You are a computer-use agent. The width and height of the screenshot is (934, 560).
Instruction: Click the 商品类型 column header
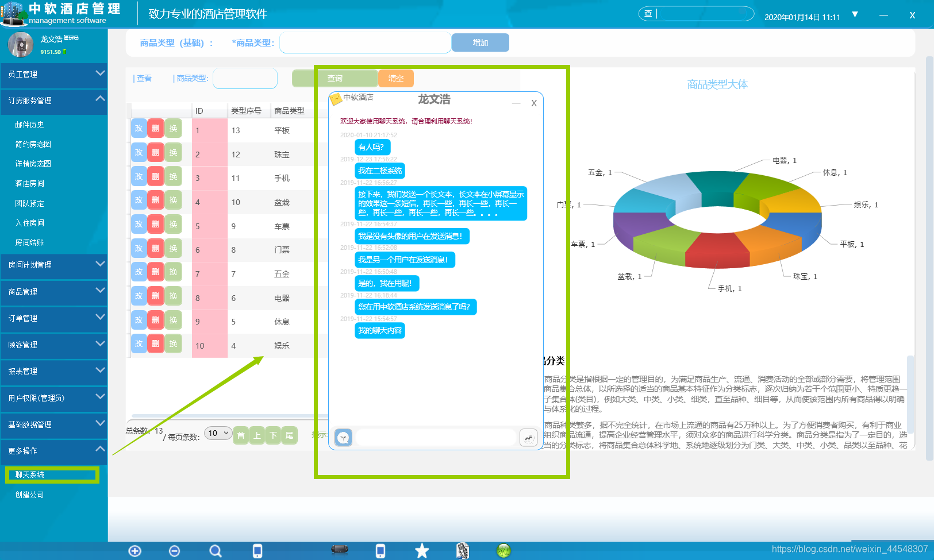click(290, 111)
